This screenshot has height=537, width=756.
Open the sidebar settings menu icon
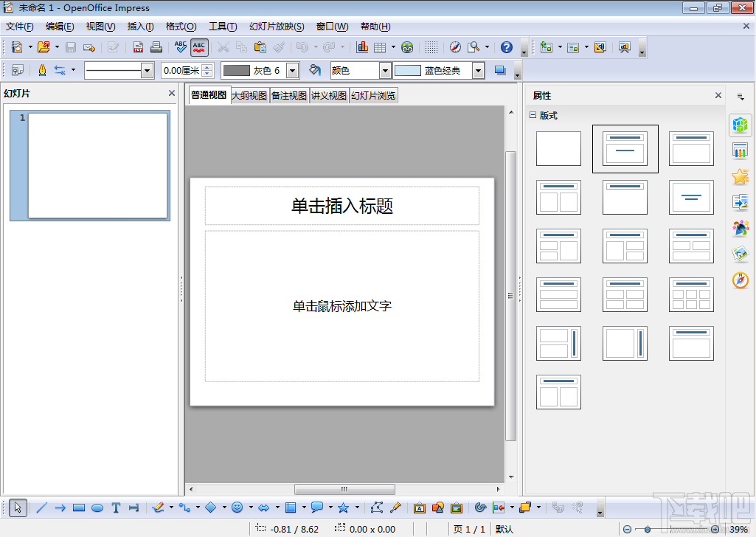(741, 97)
